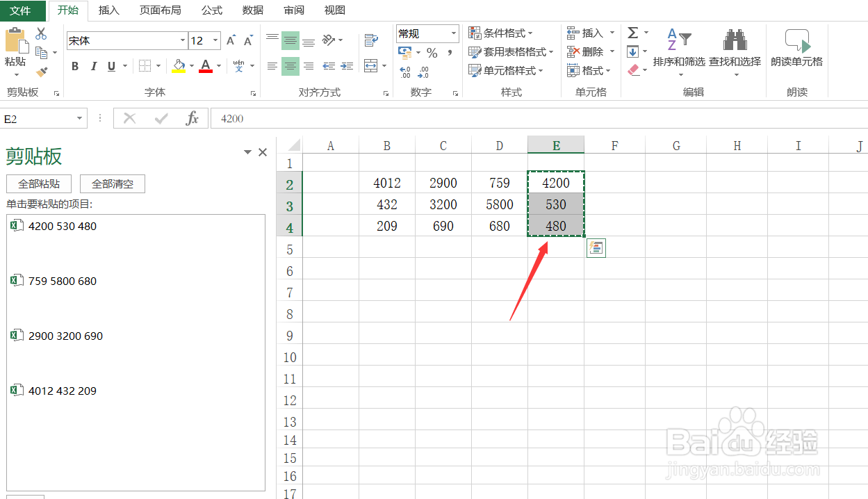The height and width of the screenshot is (499, 868).
Task: Click the percentage style icon
Action: point(431,51)
